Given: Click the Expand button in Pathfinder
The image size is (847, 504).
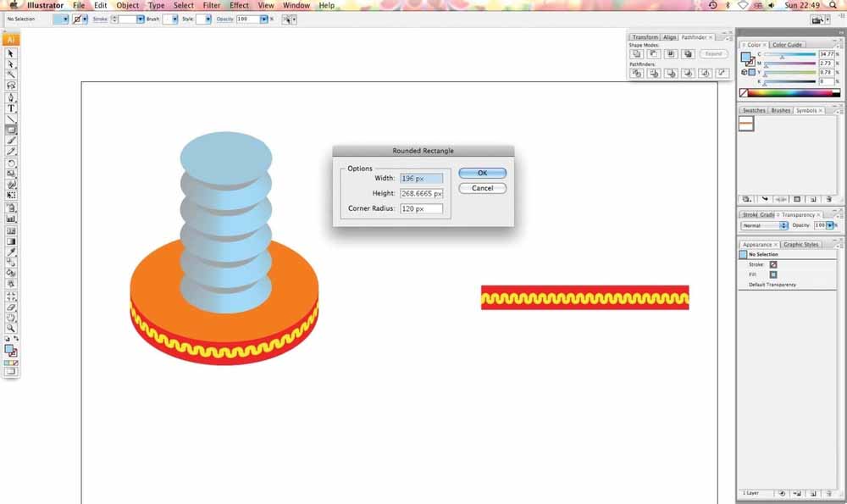Looking at the screenshot, I should tap(713, 54).
